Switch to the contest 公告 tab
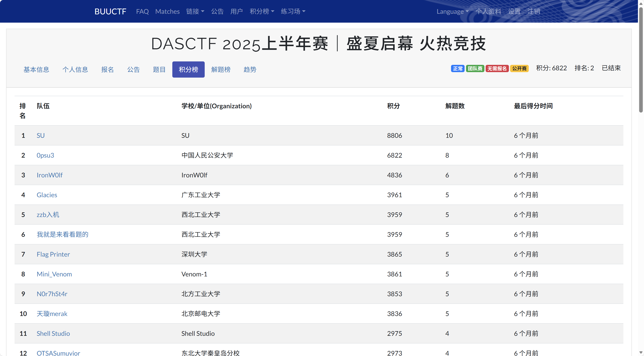The height and width of the screenshot is (356, 644). click(x=133, y=70)
